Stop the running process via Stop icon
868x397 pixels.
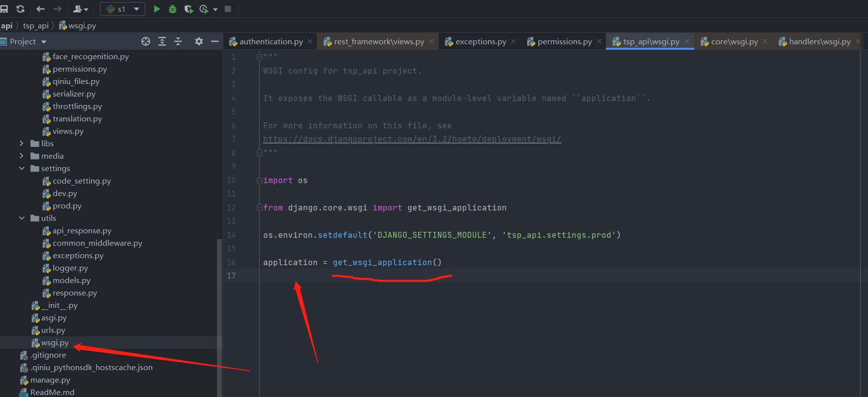pos(228,9)
